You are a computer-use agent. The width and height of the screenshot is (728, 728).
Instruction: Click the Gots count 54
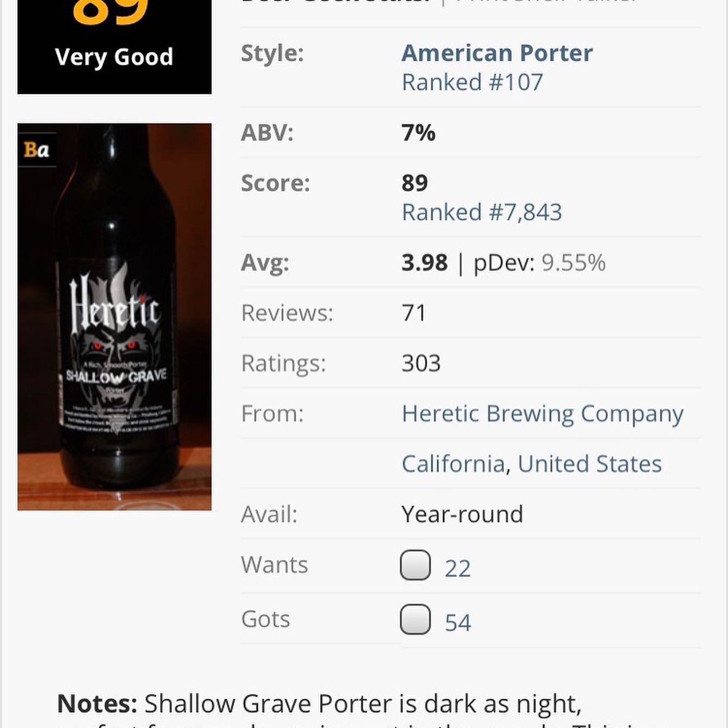coord(458,623)
